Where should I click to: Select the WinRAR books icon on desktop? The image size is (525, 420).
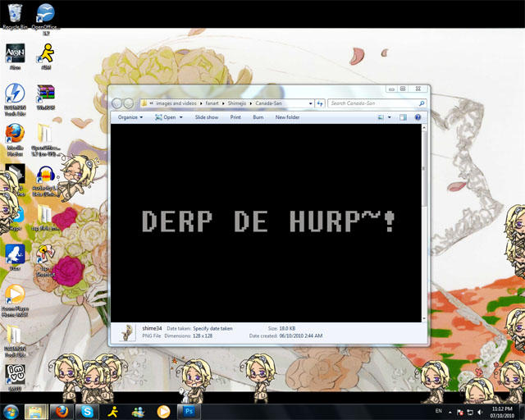click(46, 97)
